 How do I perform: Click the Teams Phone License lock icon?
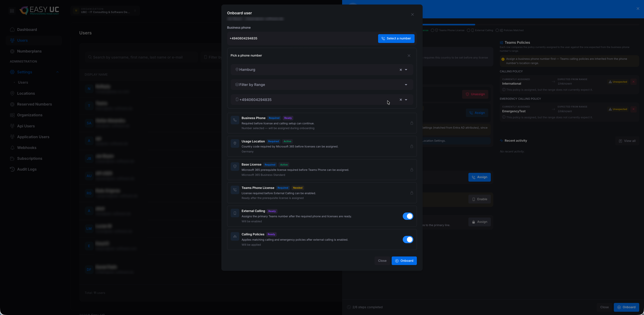(412, 193)
